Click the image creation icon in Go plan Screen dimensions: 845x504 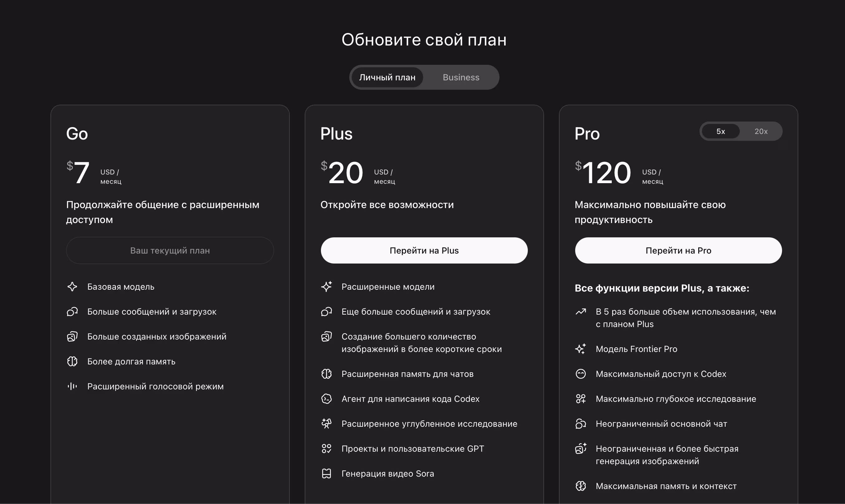(x=72, y=336)
